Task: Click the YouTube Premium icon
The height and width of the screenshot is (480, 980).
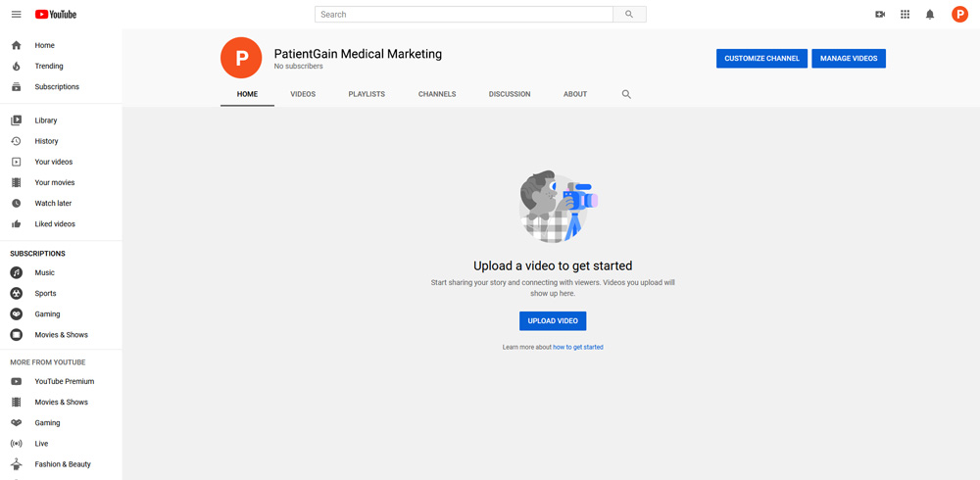Action: point(17,381)
